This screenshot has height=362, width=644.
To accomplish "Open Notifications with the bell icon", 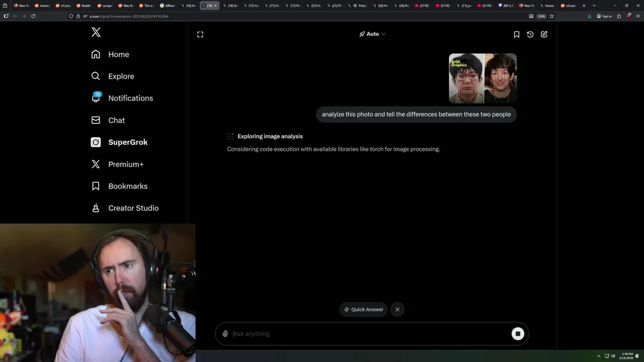I will point(122,98).
